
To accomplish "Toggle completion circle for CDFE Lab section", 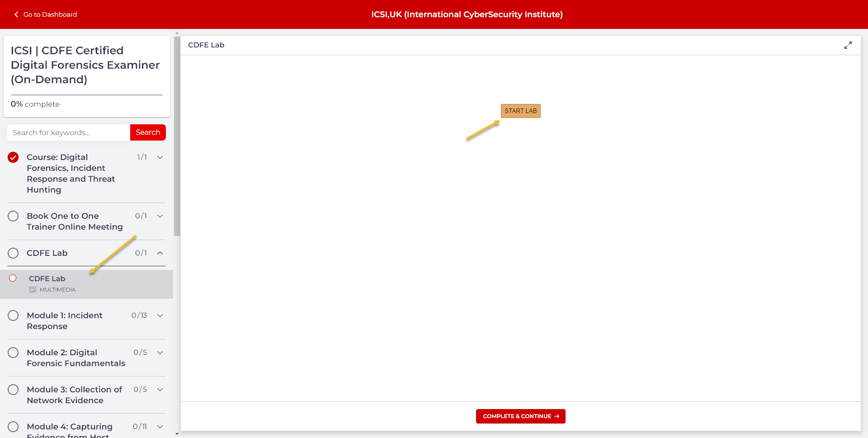I will click(13, 253).
